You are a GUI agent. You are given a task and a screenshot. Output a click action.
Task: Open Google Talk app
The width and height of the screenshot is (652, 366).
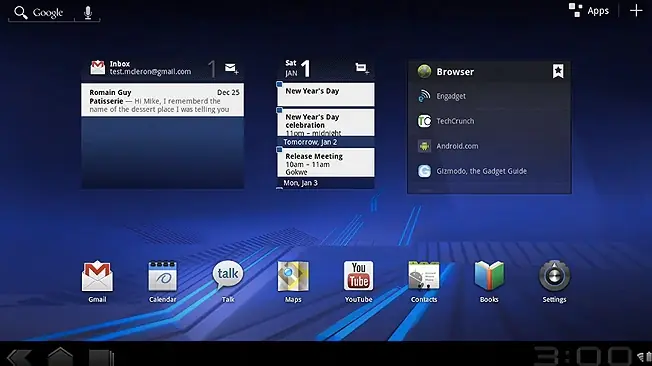click(x=228, y=281)
